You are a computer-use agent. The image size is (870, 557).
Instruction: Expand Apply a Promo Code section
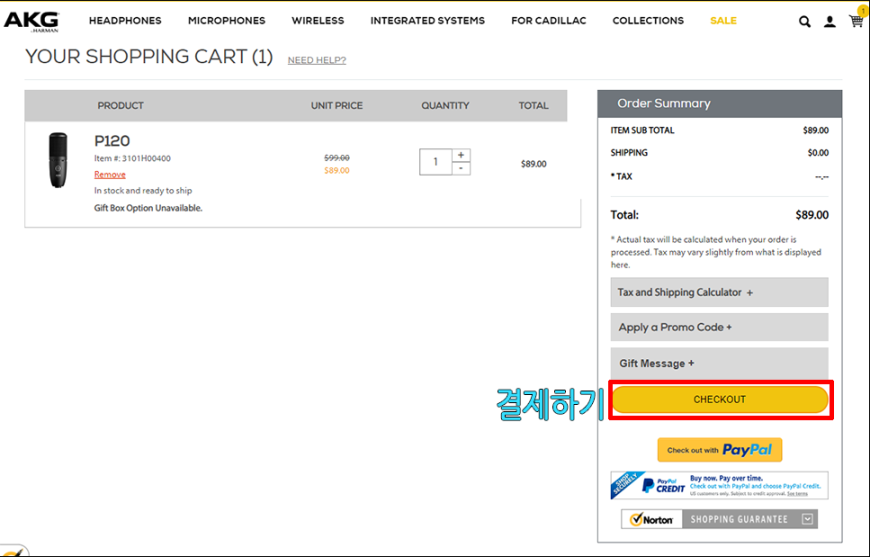(x=719, y=327)
